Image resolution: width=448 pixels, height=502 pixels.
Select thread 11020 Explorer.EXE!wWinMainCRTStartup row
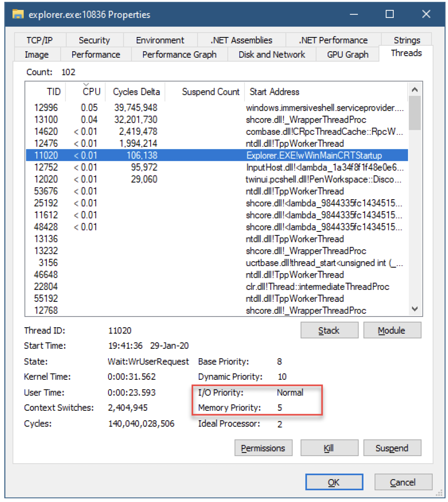(217, 155)
